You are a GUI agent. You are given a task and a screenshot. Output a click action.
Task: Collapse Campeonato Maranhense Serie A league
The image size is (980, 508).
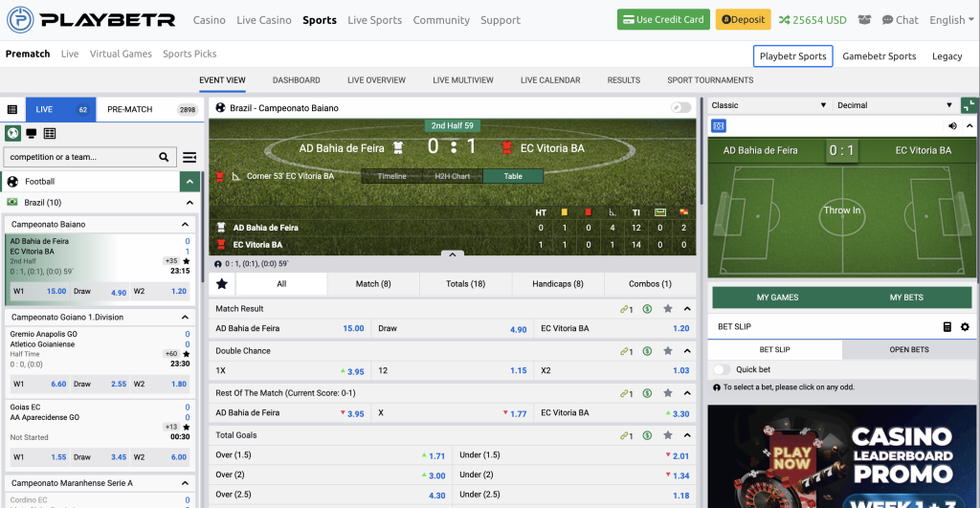(x=185, y=483)
